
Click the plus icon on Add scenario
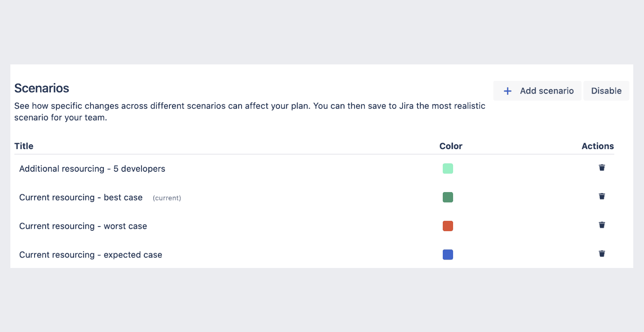tap(508, 91)
